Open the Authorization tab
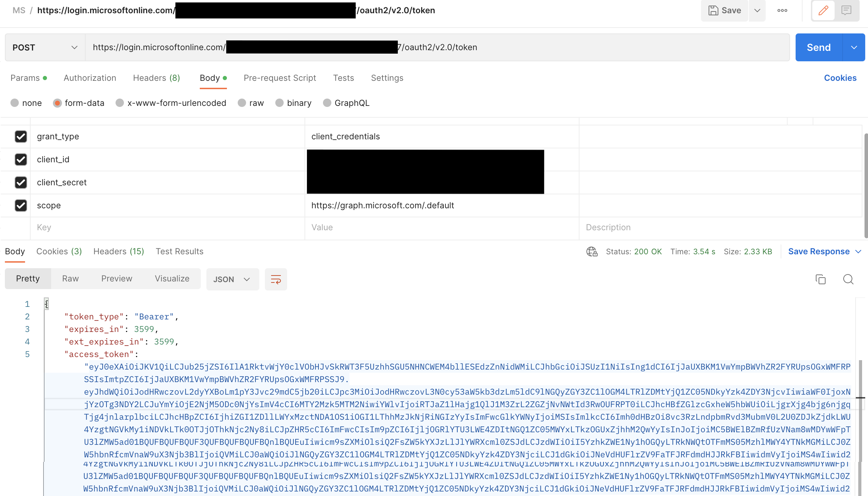The width and height of the screenshot is (868, 496). (90, 78)
